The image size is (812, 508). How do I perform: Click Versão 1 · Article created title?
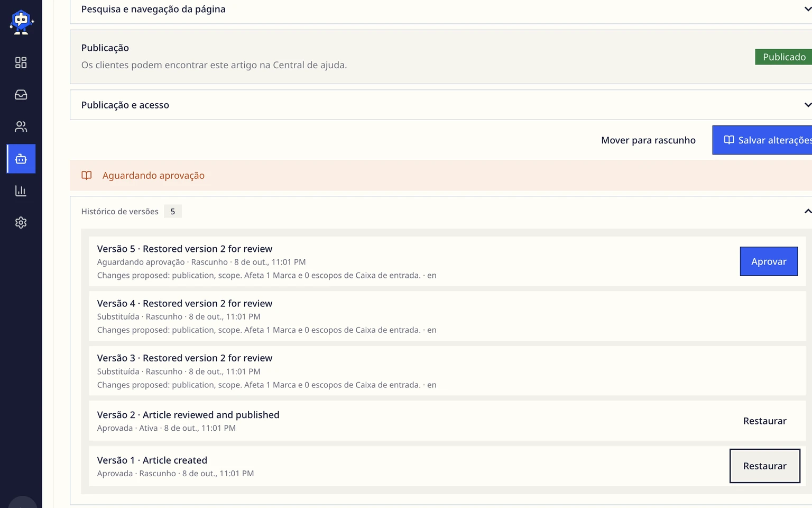pyautogui.click(x=152, y=460)
